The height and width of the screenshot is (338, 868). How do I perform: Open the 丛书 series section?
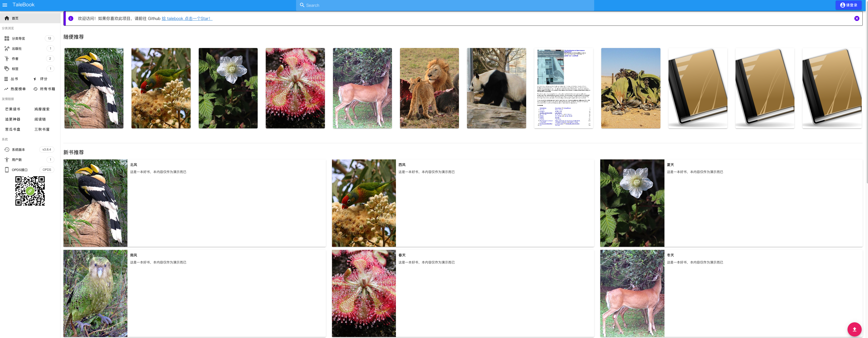(14, 79)
